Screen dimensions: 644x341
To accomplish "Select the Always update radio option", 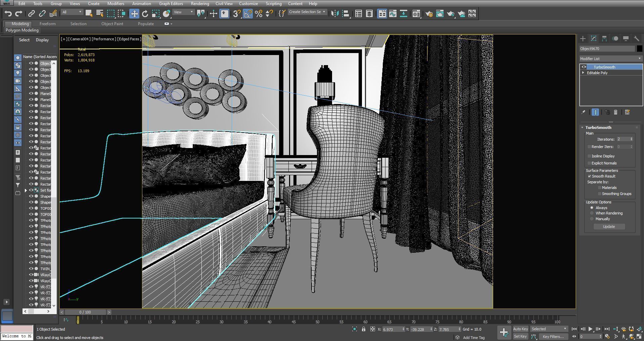I will pos(592,208).
